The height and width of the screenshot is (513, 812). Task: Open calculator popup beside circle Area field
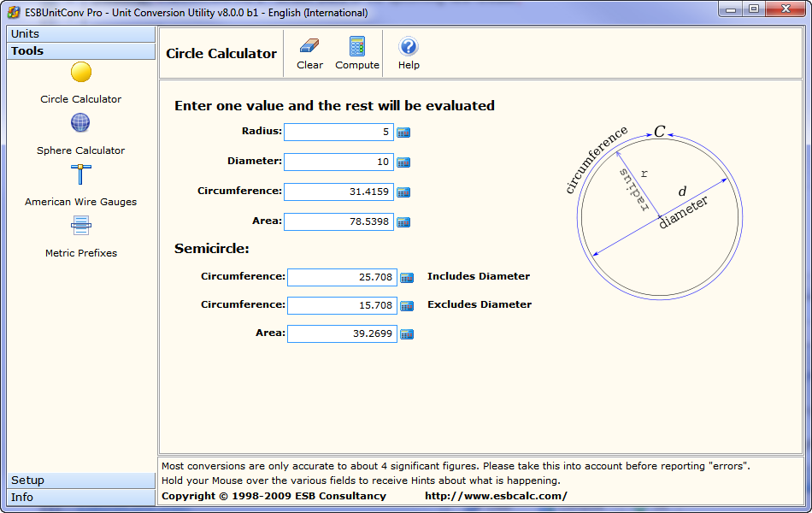tap(403, 222)
